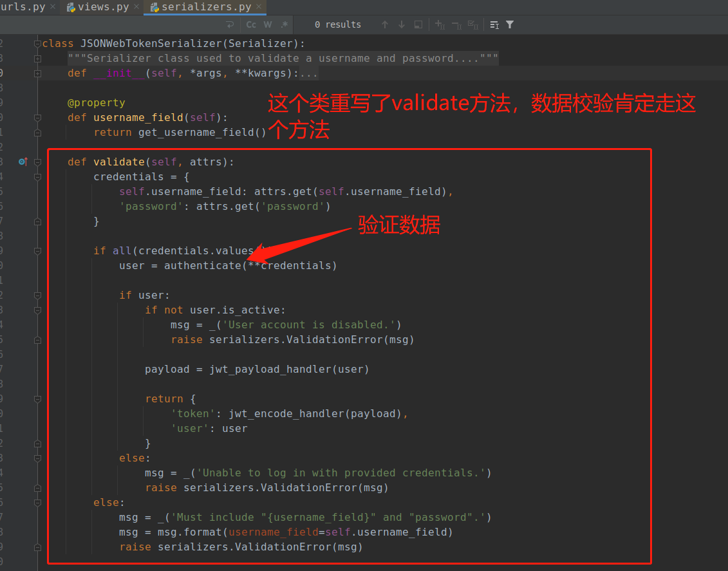Click 'get_username_field()' call

202,133
